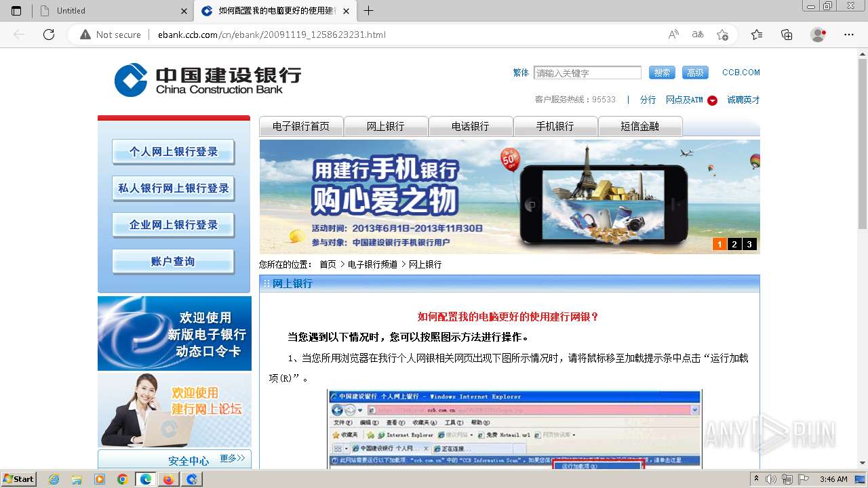Open the CCB.COM link

pyautogui.click(x=741, y=73)
